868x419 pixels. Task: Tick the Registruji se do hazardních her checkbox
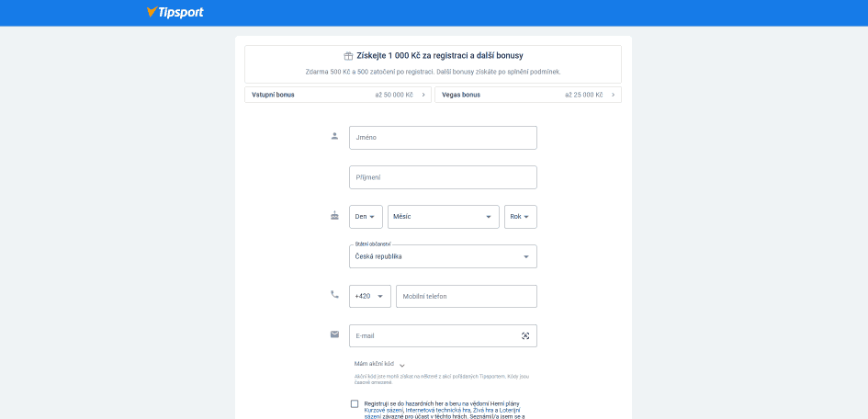pos(355,404)
